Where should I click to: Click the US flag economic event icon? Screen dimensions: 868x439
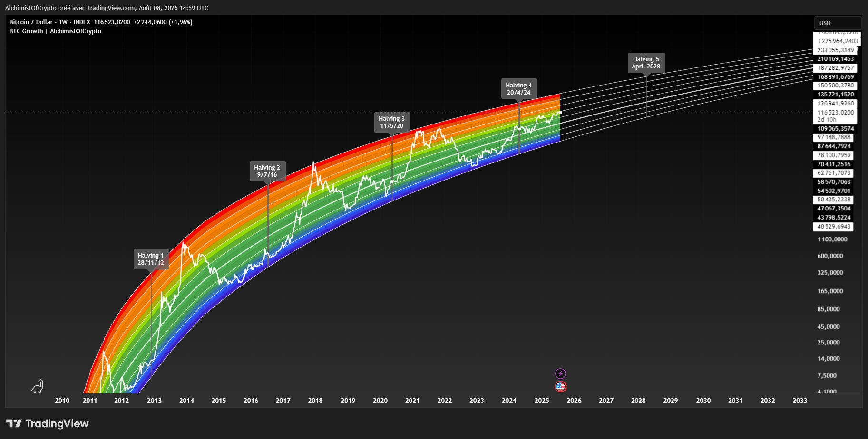[560, 387]
